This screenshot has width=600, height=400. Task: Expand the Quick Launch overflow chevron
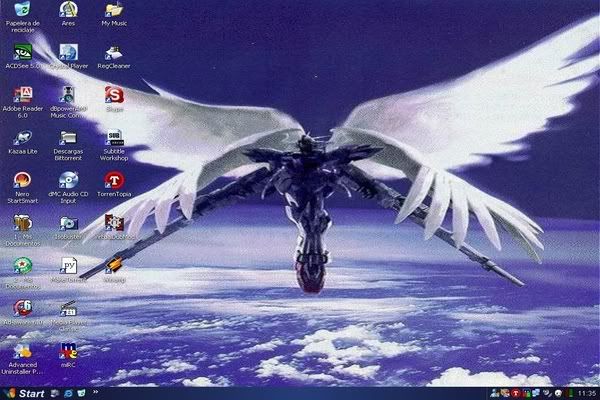95,392
